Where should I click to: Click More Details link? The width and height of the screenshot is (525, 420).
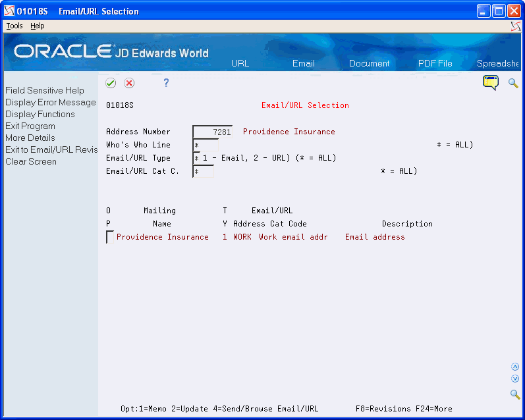[x=30, y=138]
